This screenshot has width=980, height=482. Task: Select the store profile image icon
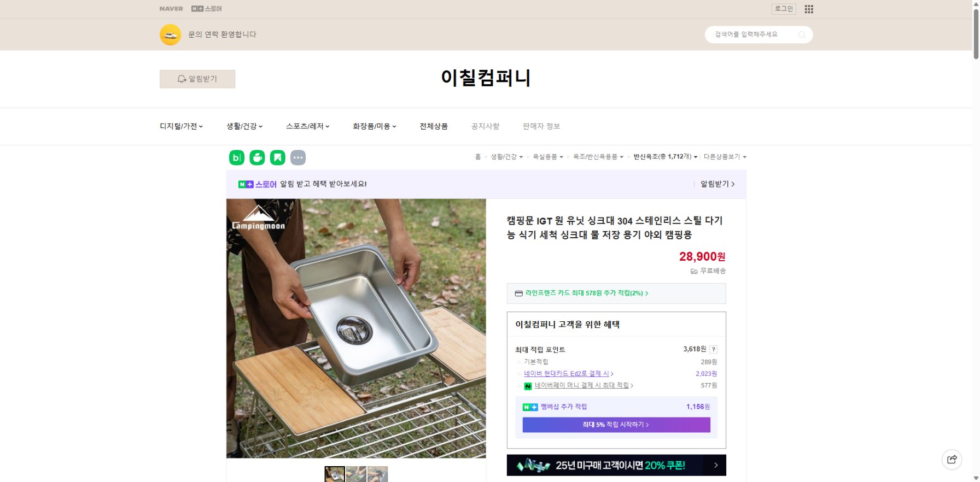click(170, 34)
